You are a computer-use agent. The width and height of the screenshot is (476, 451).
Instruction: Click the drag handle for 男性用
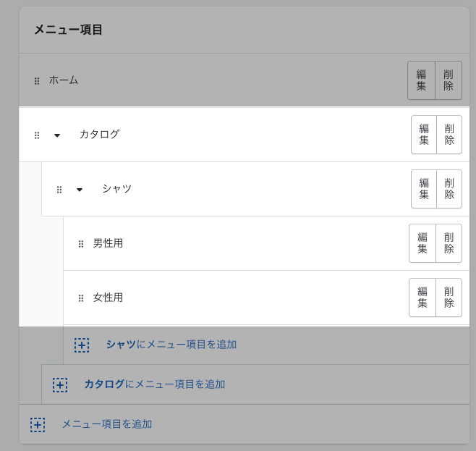coord(81,244)
